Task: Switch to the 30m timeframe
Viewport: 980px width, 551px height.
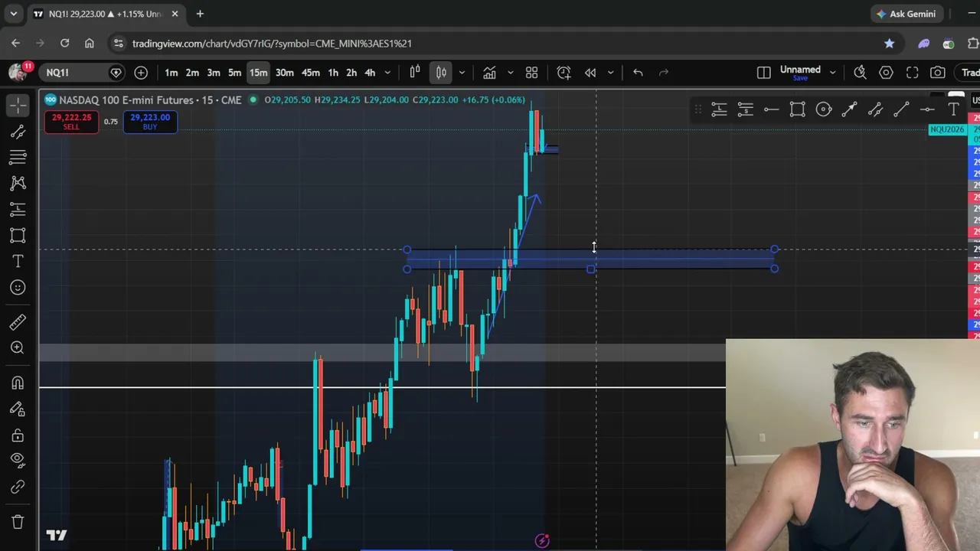Action: tap(285, 73)
